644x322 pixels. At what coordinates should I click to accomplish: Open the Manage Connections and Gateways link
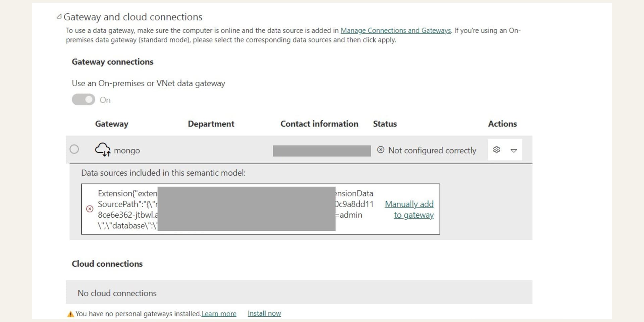pos(395,31)
